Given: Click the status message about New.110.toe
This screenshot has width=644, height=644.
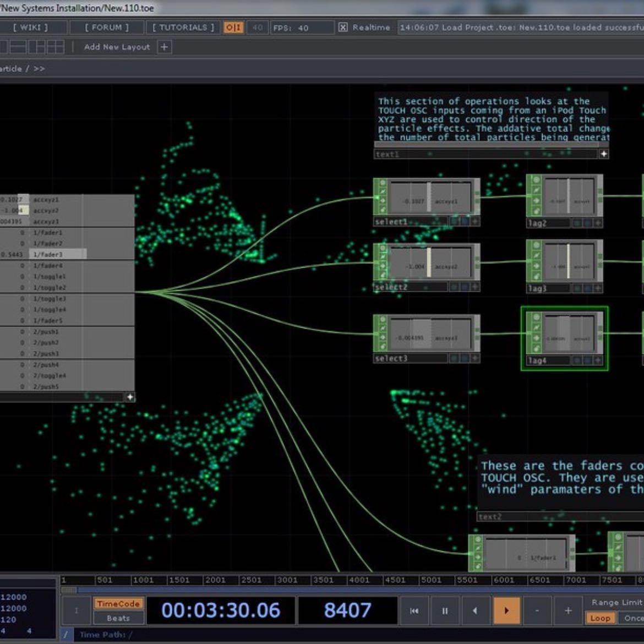Looking at the screenshot, I should coord(521,28).
